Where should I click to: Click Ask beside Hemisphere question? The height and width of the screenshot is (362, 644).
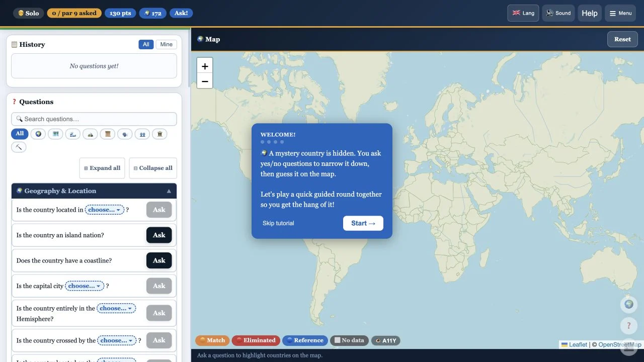(x=159, y=313)
